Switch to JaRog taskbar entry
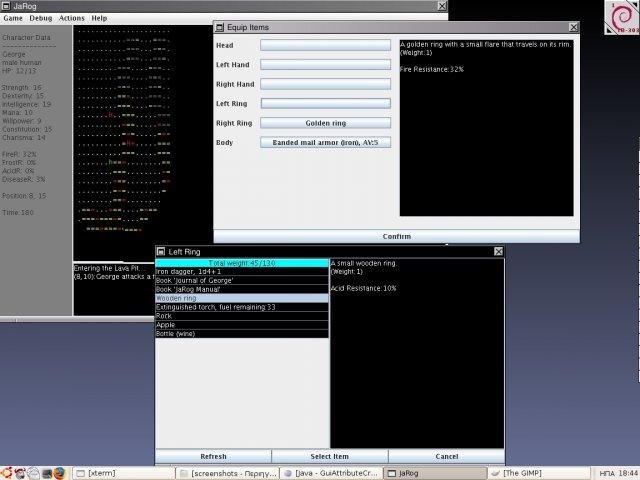The height and width of the screenshot is (480, 640). tap(435, 473)
